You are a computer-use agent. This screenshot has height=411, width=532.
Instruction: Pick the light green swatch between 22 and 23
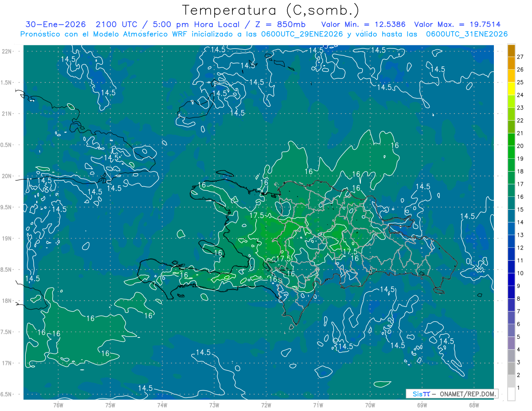tap(511, 114)
